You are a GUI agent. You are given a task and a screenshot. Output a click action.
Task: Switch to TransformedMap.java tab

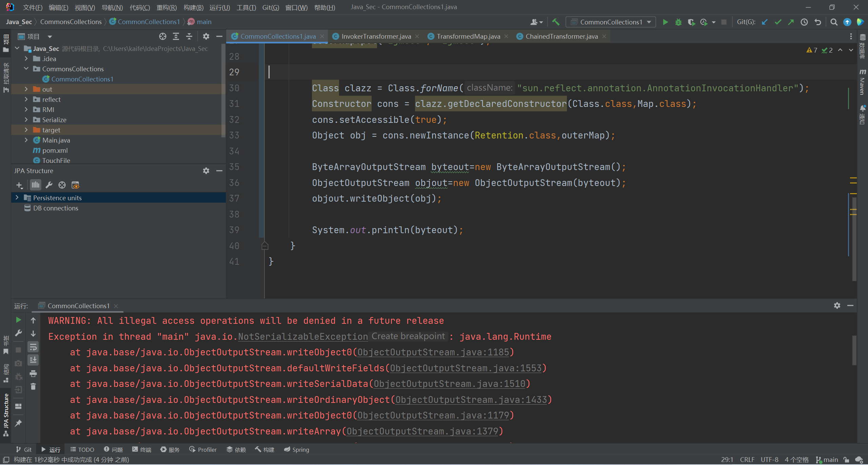click(x=468, y=36)
